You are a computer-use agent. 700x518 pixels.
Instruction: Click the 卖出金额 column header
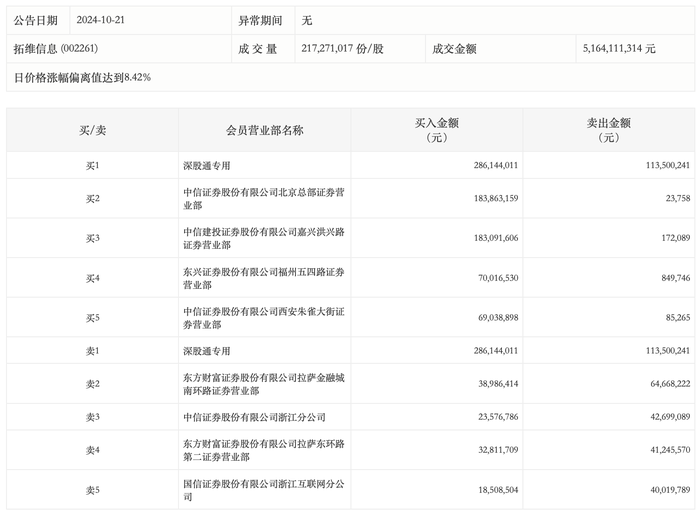click(608, 130)
